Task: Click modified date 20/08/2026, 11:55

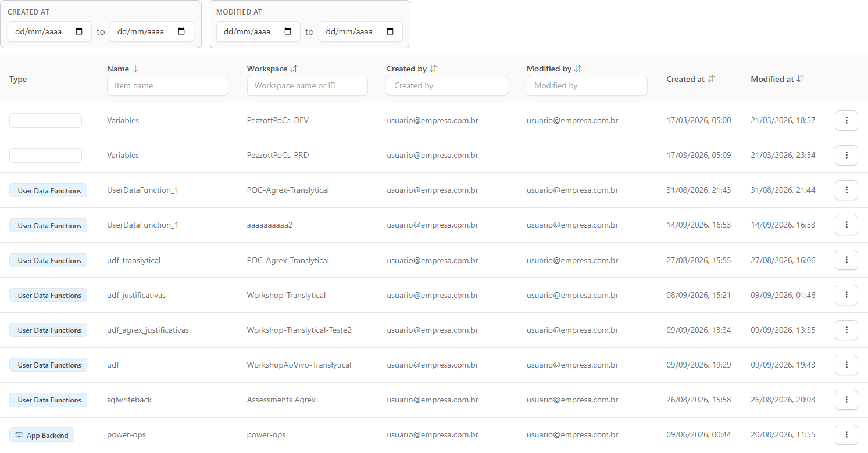Action: (x=783, y=434)
